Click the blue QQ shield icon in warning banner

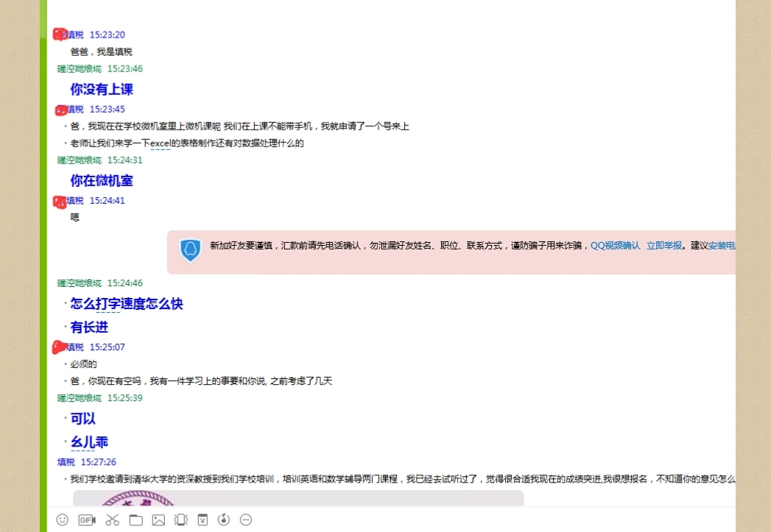[x=191, y=250]
